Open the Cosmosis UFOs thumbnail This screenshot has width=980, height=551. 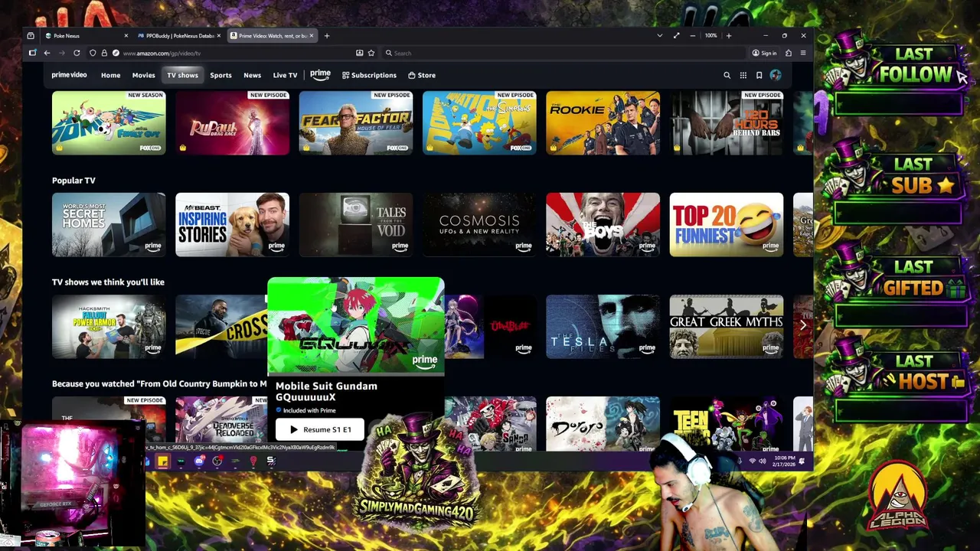coord(479,225)
